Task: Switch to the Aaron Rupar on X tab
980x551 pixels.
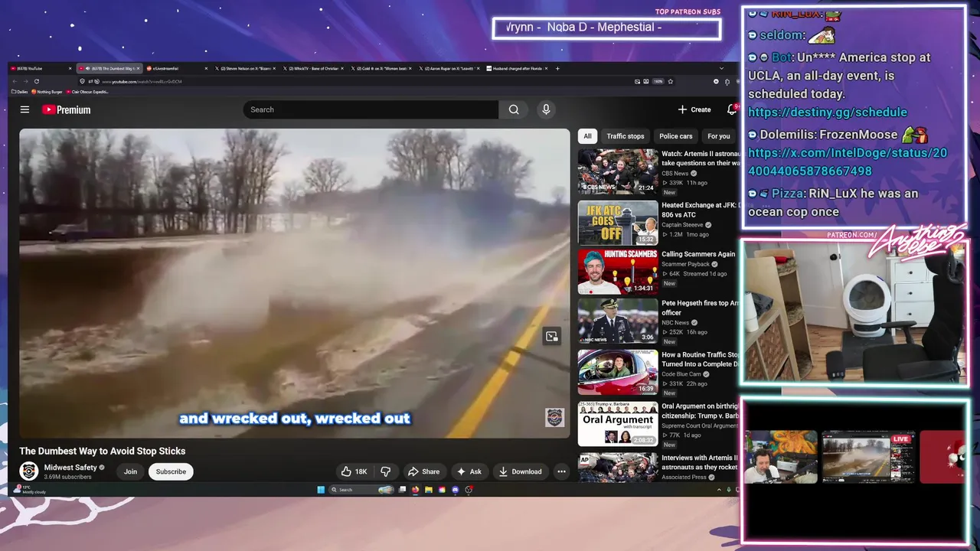Action: [448, 68]
